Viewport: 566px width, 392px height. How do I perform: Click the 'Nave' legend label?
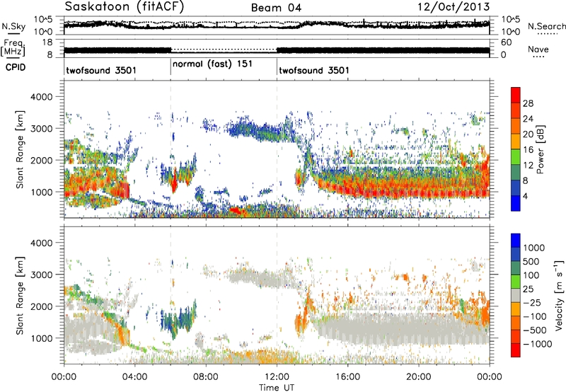pyautogui.click(x=538, y=49)
